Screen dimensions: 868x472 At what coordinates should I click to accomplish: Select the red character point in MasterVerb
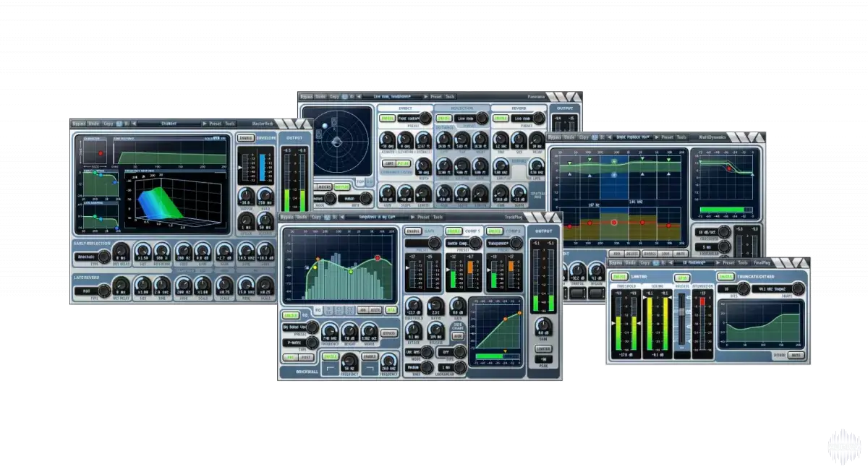point(101,153)
